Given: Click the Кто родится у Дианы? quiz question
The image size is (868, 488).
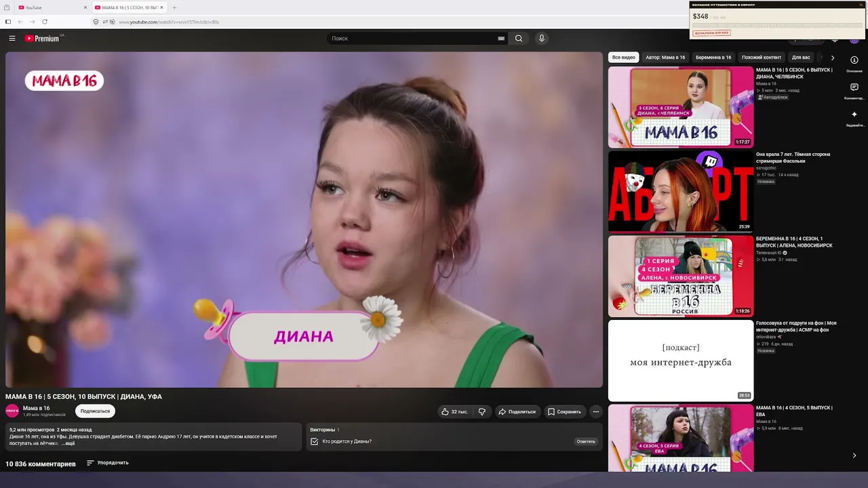Looking at the screenshot, I should click(x=347, y=441).
